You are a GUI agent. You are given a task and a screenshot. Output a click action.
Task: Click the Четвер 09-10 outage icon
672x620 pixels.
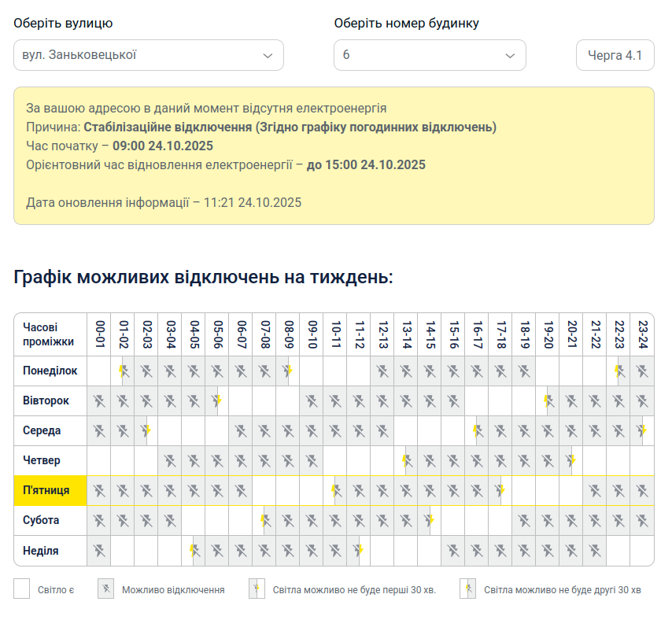point(312,461)
